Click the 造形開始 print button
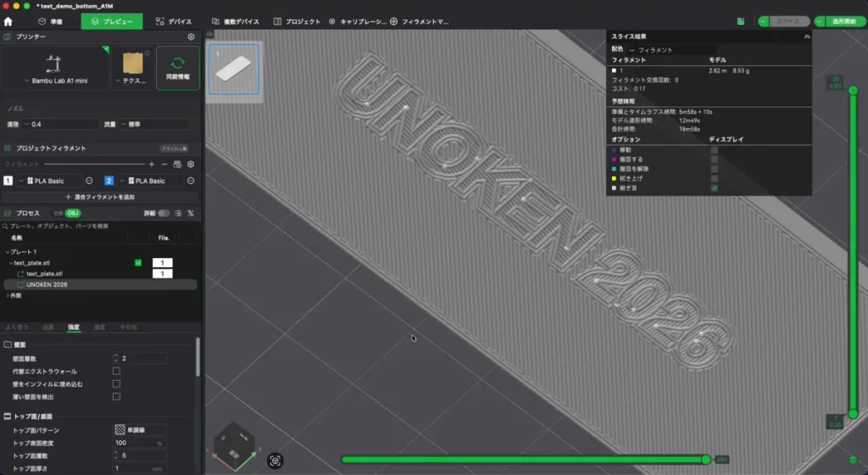The height and width of the screenshot is (475, 868). 843,21
